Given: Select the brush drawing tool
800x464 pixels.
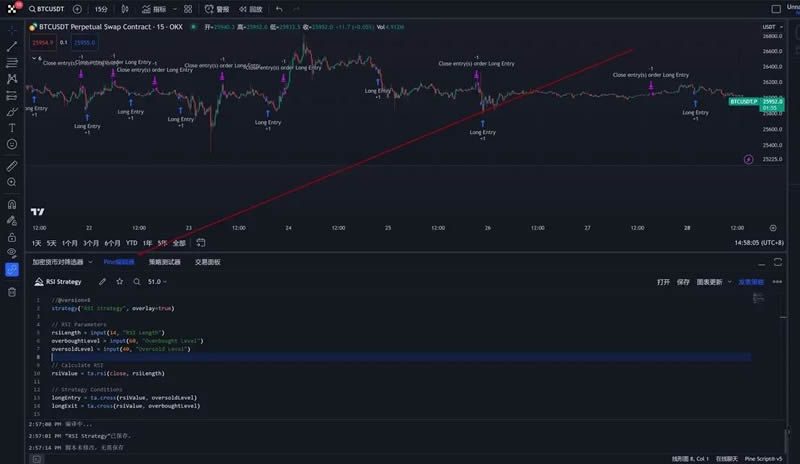Looking at the screenshot, I should pyautogui.click(x=12, y=112).
